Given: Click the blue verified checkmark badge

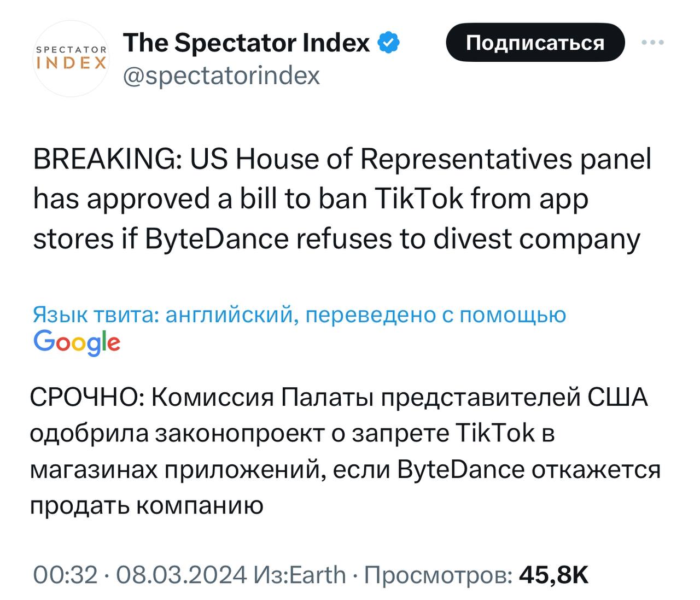Looking at the screenshot, I should (x=389, y=43).
